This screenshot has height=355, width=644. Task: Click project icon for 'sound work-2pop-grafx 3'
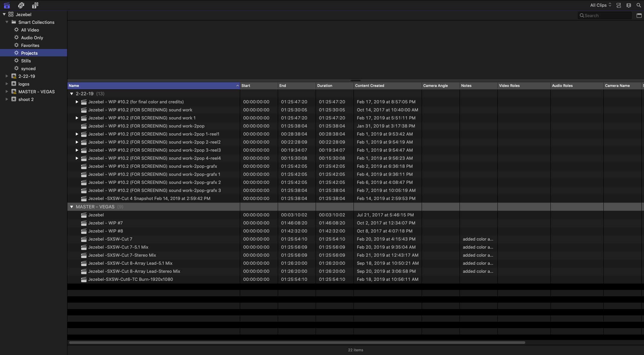click(x=84, y=190)
